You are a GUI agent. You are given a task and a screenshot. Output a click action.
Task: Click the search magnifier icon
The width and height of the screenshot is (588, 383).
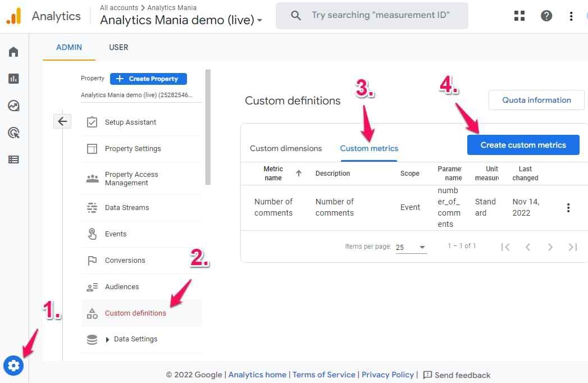295,15
